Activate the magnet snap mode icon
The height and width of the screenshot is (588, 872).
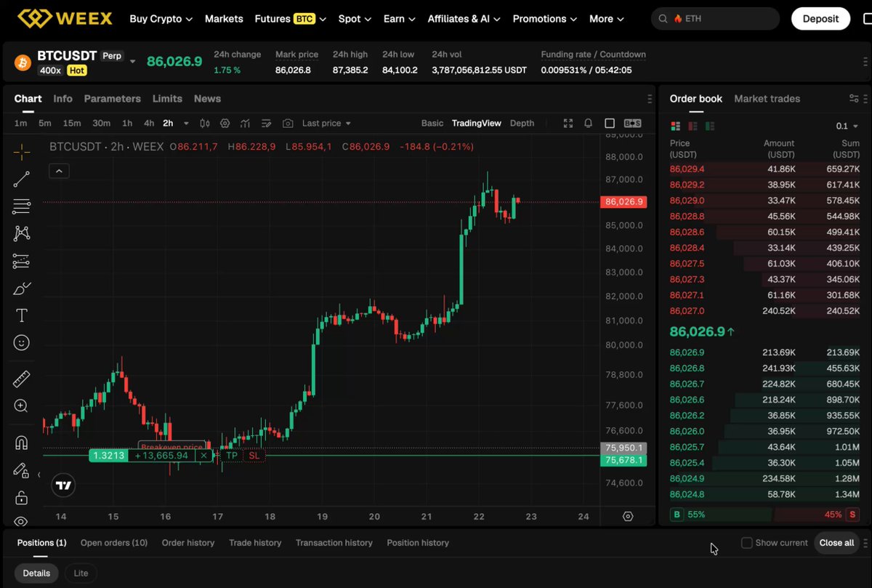pos(22,443)
